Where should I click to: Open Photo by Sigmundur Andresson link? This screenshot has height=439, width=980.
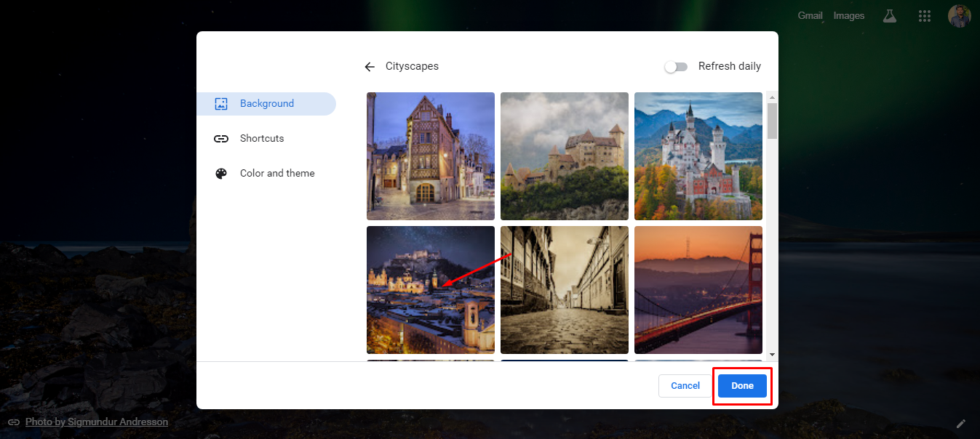(x=97, y=422)
